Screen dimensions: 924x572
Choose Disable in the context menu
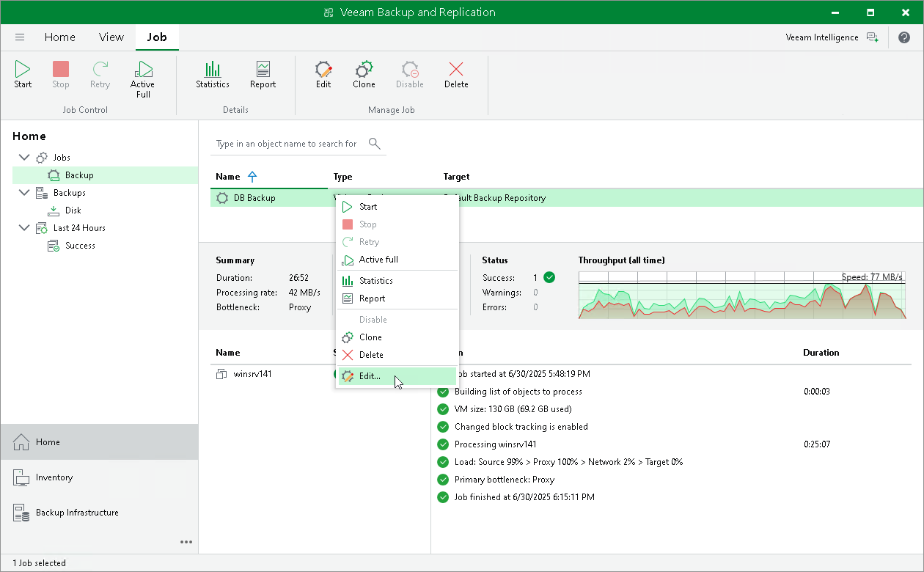[397, 320]
